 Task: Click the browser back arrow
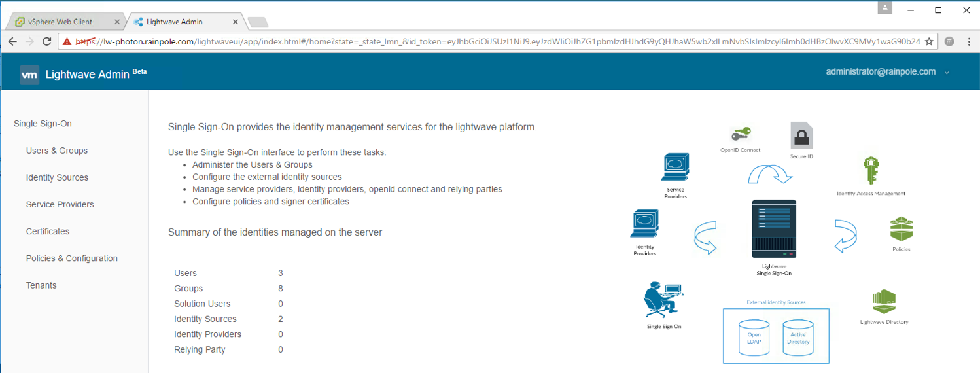coord(12,41)
